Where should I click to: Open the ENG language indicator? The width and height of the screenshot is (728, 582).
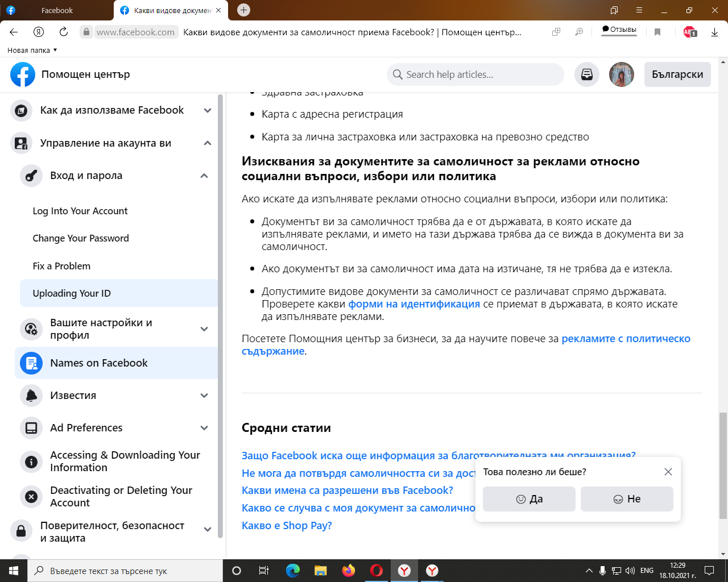click(647, 571)
